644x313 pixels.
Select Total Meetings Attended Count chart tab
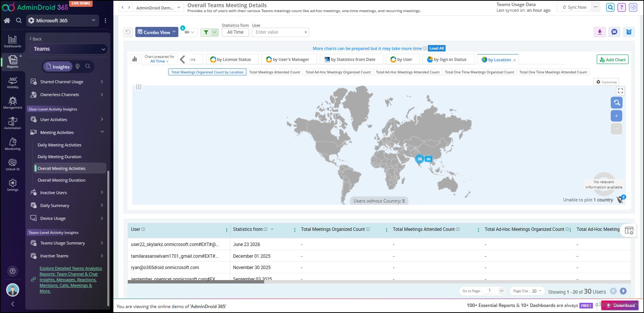coord(275,72)
